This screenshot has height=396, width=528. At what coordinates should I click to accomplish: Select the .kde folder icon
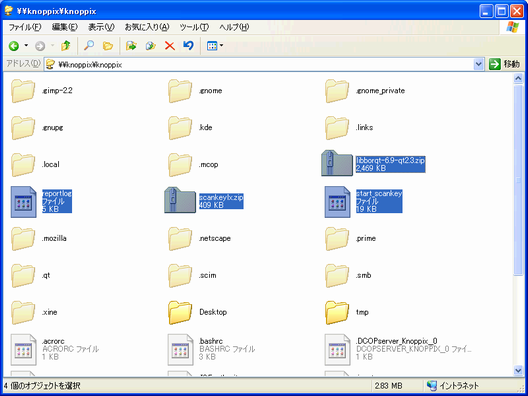coord(180,128)
